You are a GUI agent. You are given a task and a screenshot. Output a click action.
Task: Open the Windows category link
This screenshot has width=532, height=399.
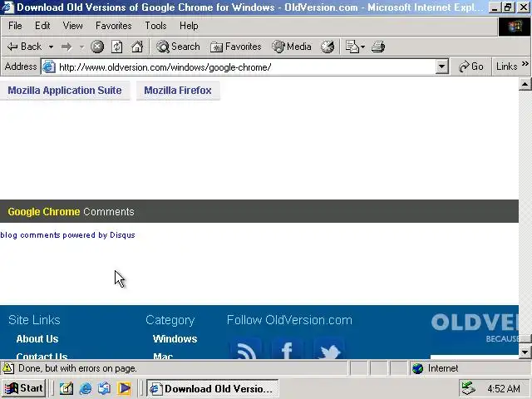175,338
